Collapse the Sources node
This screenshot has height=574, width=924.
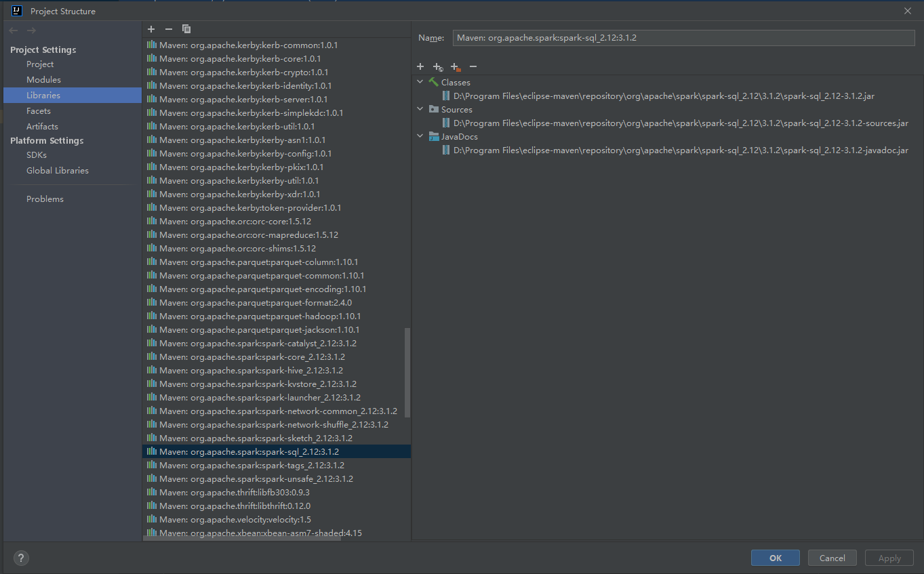pyautogui.click(x=420, y=109)
